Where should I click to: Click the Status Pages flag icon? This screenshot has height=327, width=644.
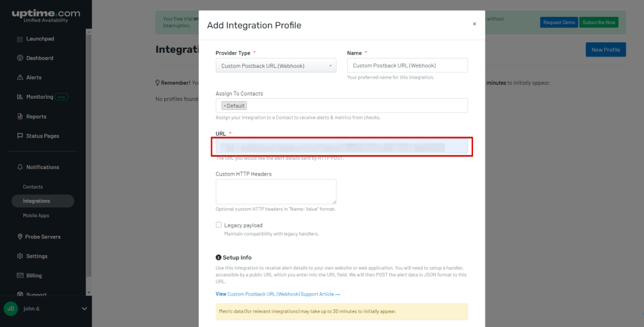20,136
